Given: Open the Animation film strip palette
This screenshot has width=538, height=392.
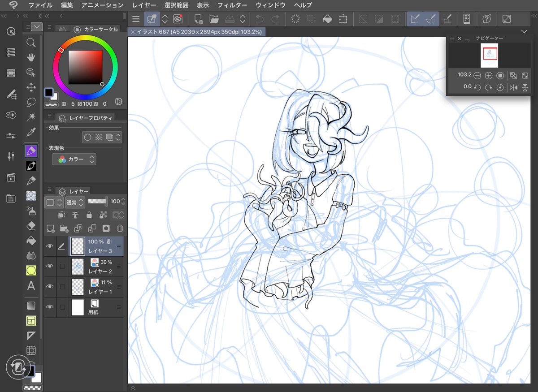Looking at the screenshot, I should 11,73.
